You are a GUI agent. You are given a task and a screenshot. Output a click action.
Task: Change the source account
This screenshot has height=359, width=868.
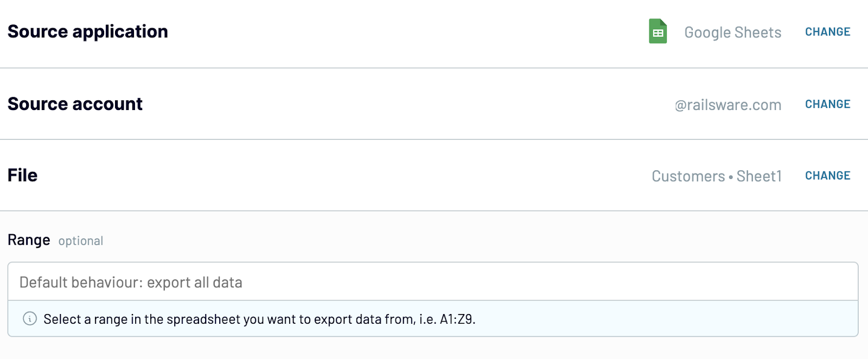coord(827,104)
